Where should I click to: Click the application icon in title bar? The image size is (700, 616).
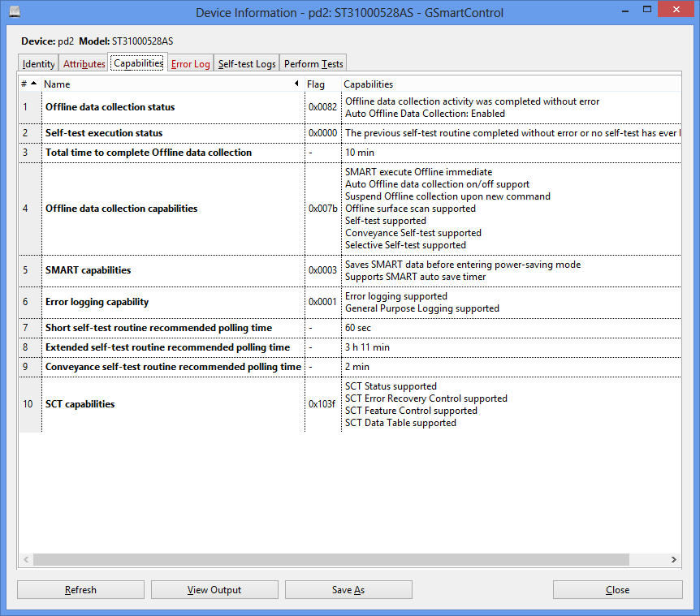coord(15,12)
